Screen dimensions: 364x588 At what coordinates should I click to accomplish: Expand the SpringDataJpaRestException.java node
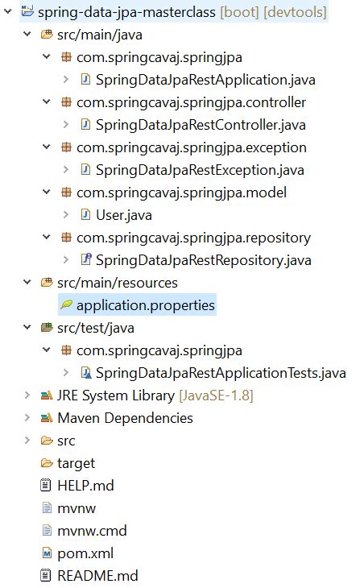tap(66, 169)
